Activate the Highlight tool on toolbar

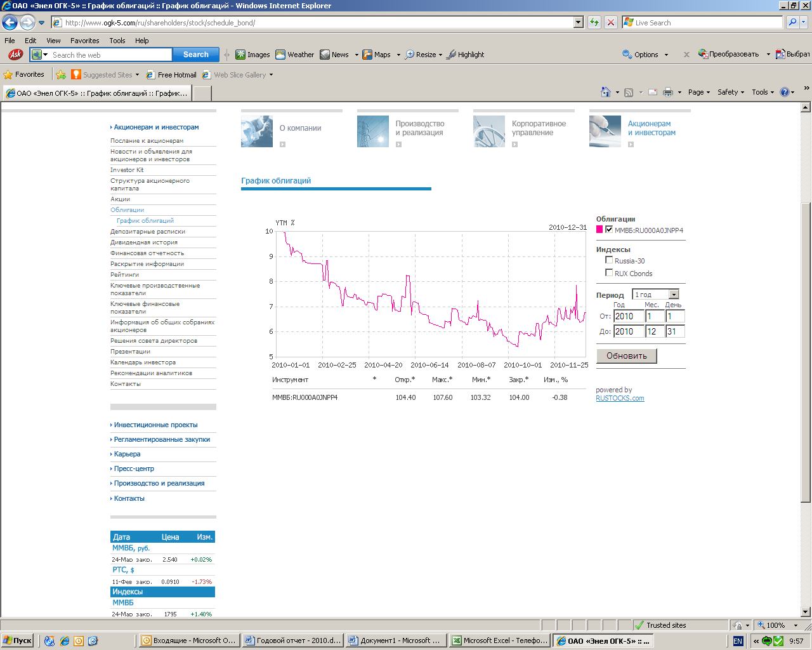click(x=465, y=55)
